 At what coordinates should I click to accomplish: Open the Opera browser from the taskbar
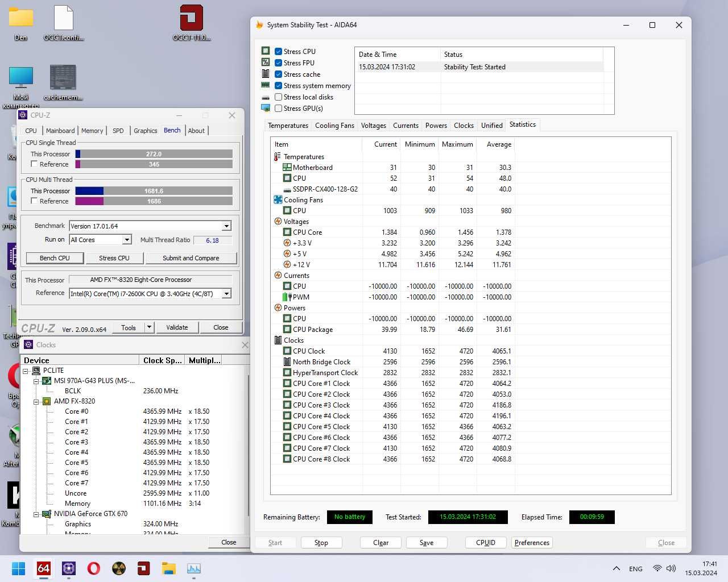coord(94,568)
